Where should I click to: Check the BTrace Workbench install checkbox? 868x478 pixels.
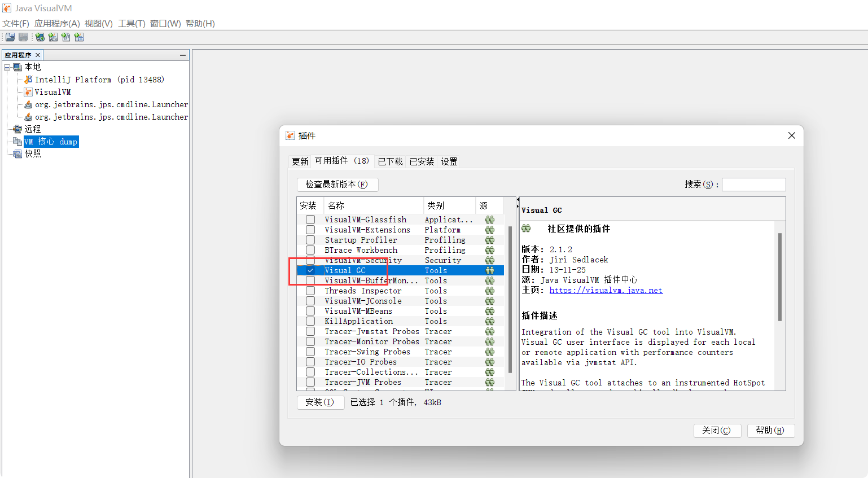tap(310, 250)
